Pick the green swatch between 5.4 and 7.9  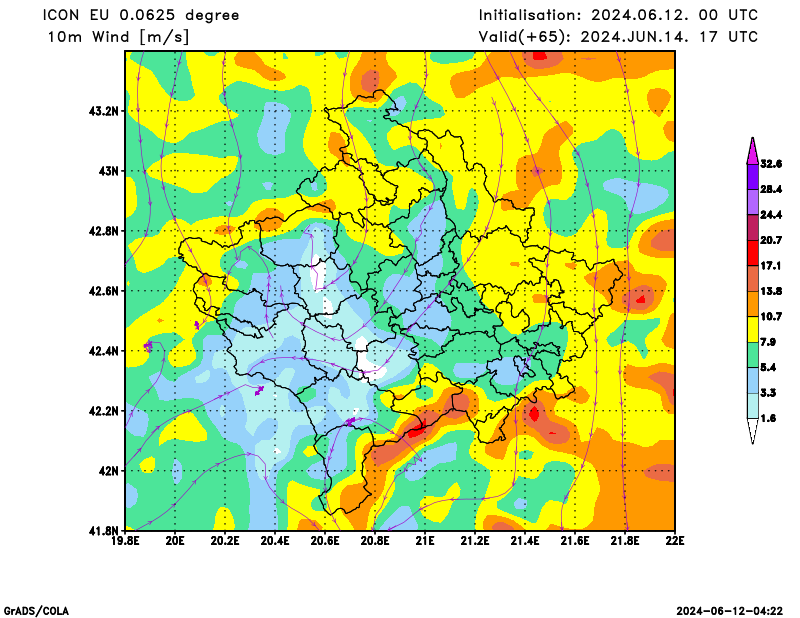click(x=753, y=355)
